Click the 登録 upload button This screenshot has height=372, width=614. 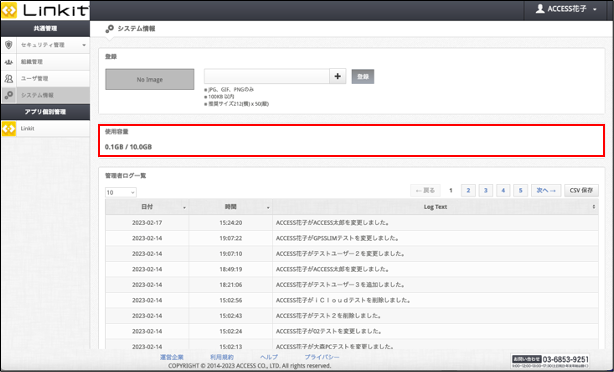pyautogui.click(x=363, y=77)
